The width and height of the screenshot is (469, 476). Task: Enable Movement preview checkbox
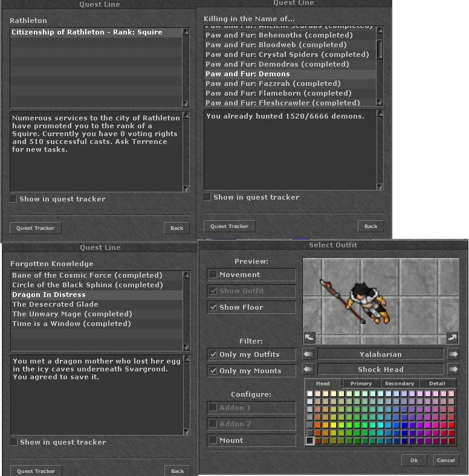pos(213,275)
